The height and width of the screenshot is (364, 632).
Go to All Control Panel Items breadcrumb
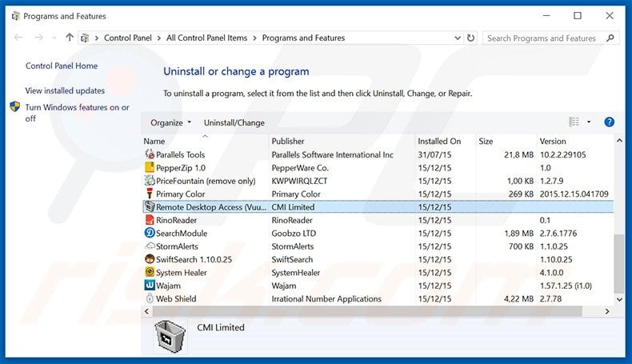click(206, 38)
